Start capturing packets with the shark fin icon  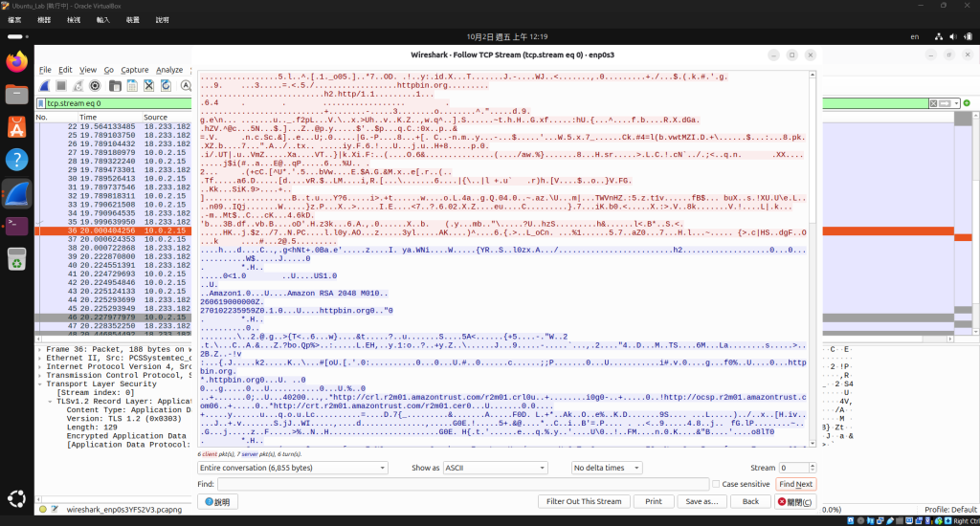(44, 86)
